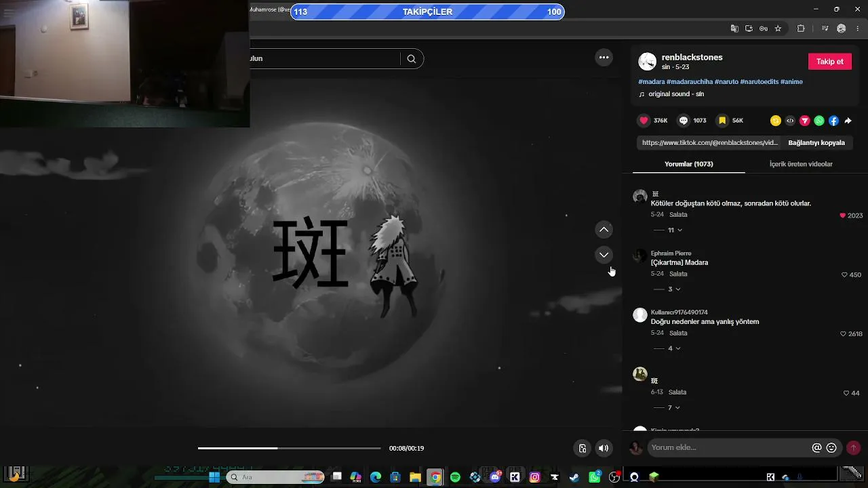Reply to Kullanıcı9176490174's comment

(678, 333)
